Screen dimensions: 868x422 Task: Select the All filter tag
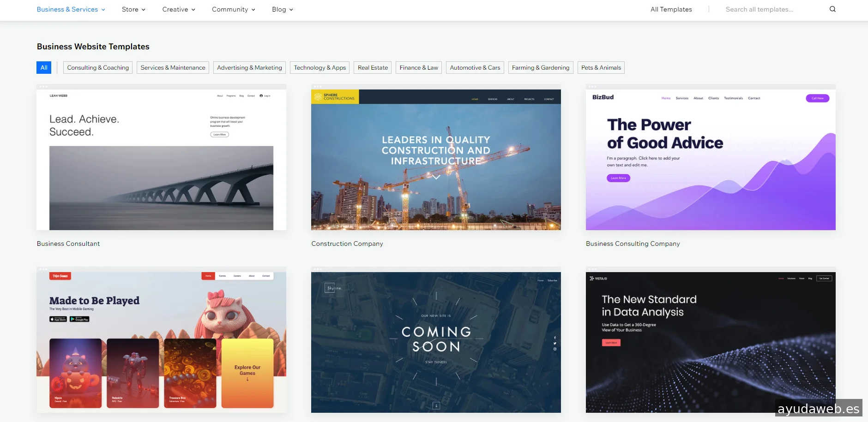(x=44, y=68)
